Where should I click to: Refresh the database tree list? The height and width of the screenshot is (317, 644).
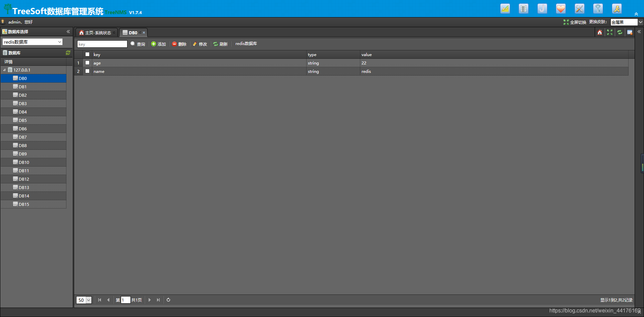pyautogui.click(x=68, y=53)
